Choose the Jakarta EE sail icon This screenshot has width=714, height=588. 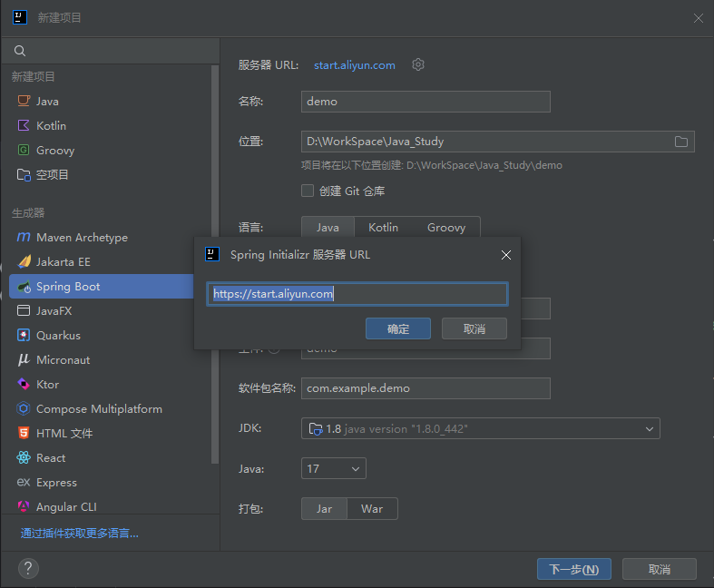(24, 261)
